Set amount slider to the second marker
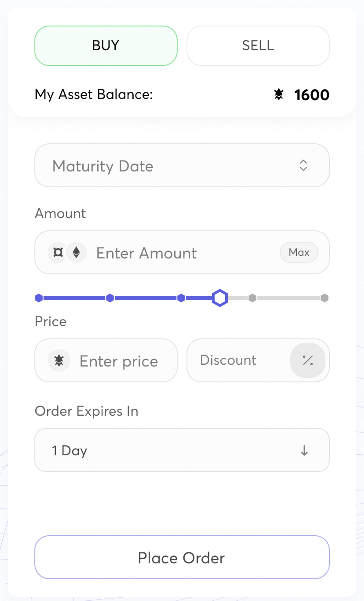 (110, 298)
